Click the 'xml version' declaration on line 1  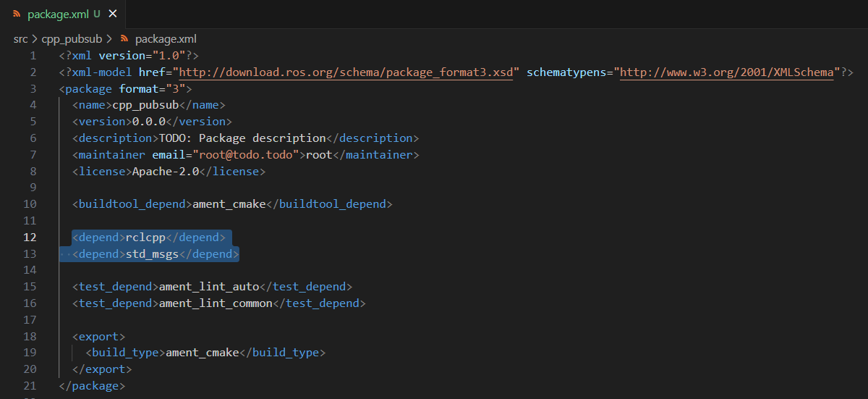(x=129, y=56)
